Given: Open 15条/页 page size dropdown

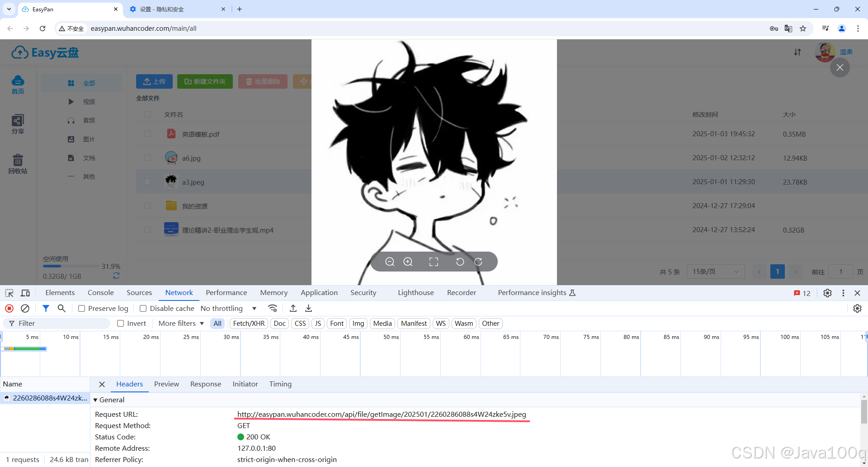Looking at the screenshot, I should click(x=716, y=272).
